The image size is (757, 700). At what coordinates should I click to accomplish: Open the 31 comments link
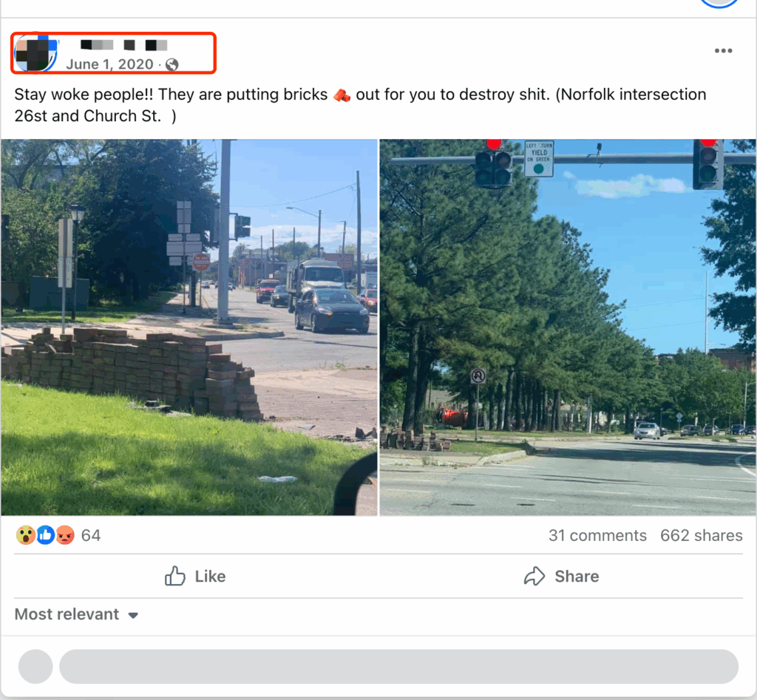point(597,535)
